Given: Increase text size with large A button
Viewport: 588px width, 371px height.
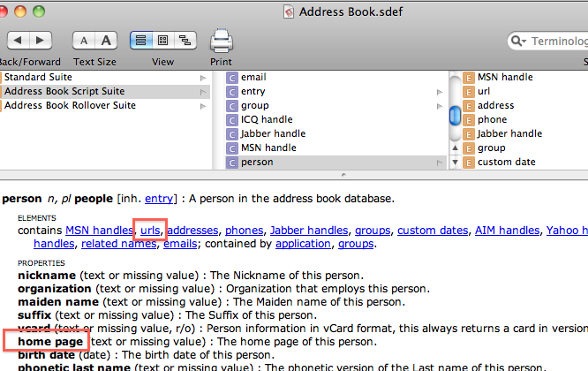Looking at the screenshot, I should pyautogui.click(x=106, y=40).
